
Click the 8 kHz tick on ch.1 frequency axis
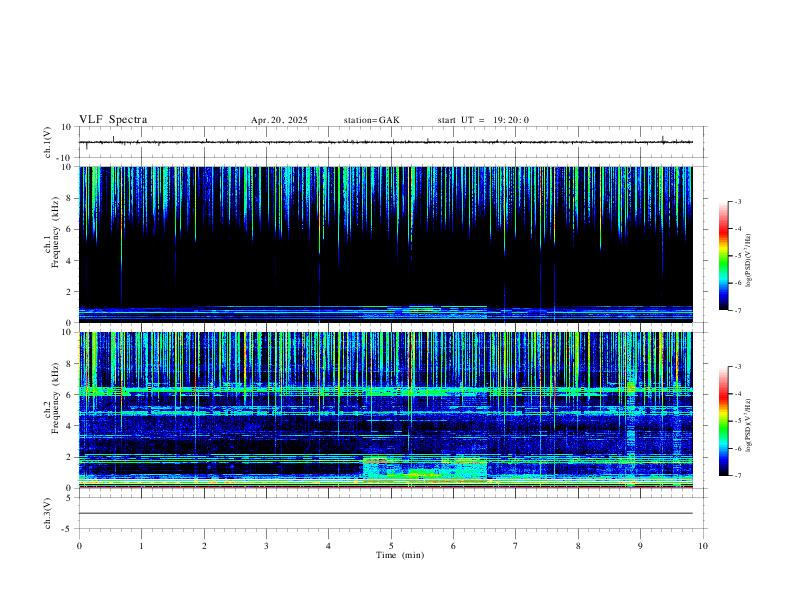point(69,198)
